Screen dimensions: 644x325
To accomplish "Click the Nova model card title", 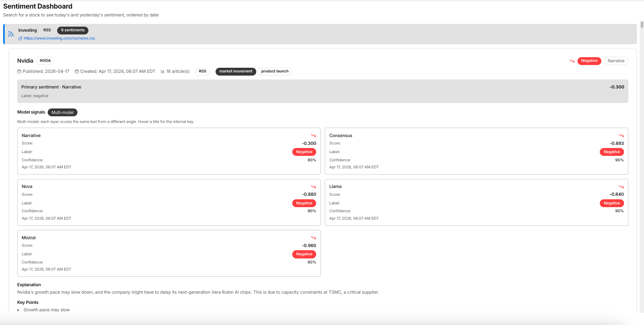I will [27, 186].
